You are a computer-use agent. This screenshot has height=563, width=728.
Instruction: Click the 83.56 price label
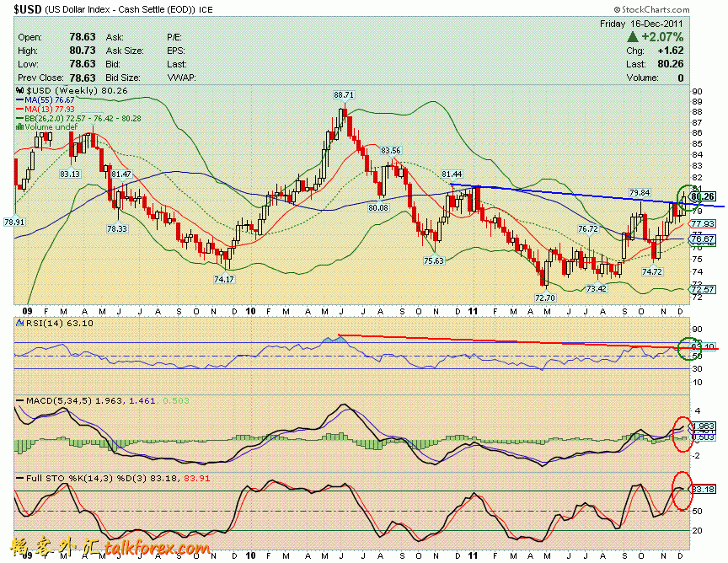[390, 151]
